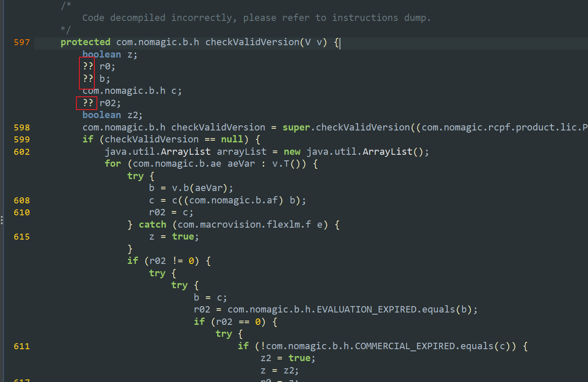Click the drag handle on the left edge
This screenshot has width=588, height=382.
click(x=2, y=220)
